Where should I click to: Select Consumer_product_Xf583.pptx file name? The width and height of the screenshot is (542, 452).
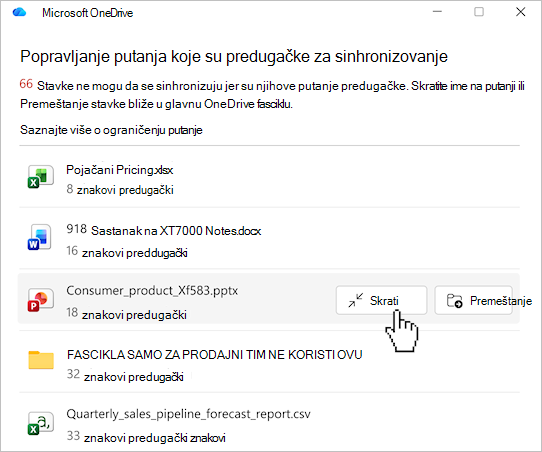click(152, 291)
